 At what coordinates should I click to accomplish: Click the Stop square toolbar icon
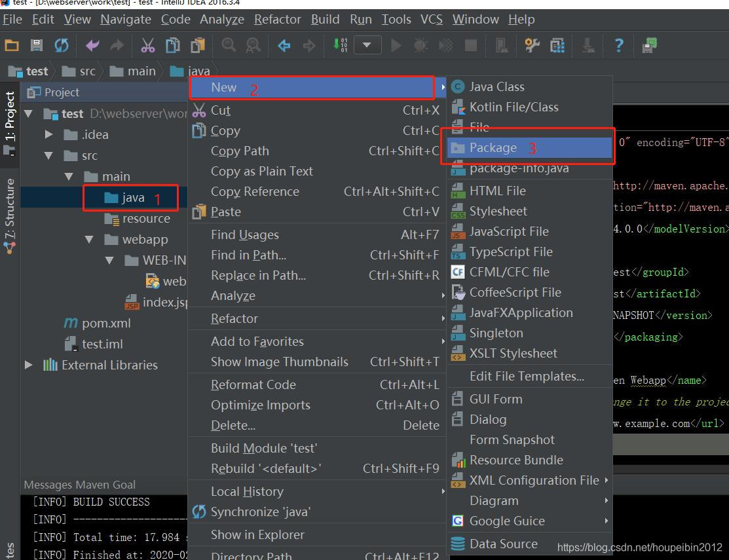point(470,45)
